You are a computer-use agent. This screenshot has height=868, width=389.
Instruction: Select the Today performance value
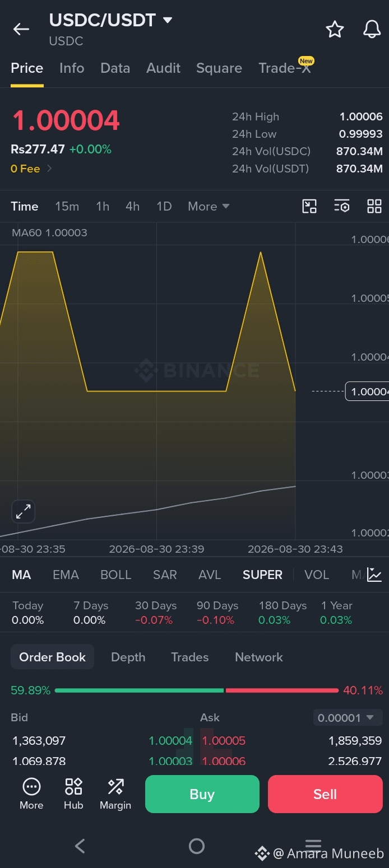tap(27, 620)
